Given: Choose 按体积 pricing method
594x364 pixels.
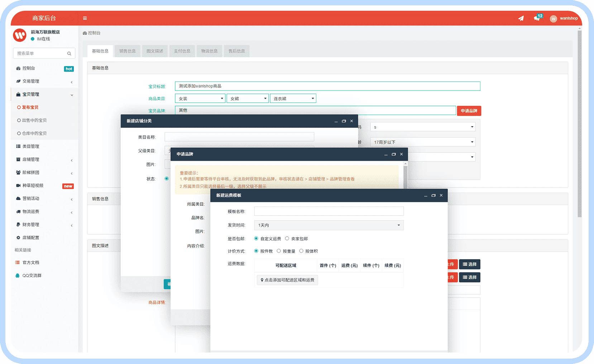Looking at the screenshot, I should 301,251.
